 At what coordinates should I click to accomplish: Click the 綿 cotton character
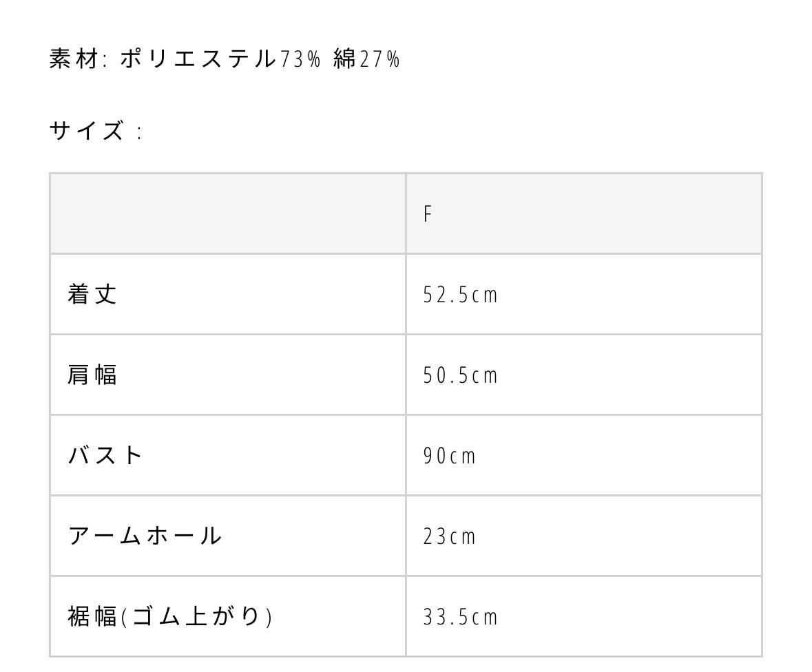tap(344, 59)
